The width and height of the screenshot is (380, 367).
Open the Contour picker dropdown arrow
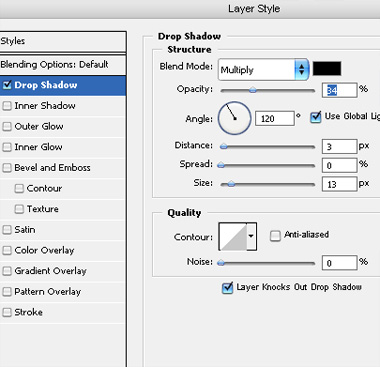251,236
